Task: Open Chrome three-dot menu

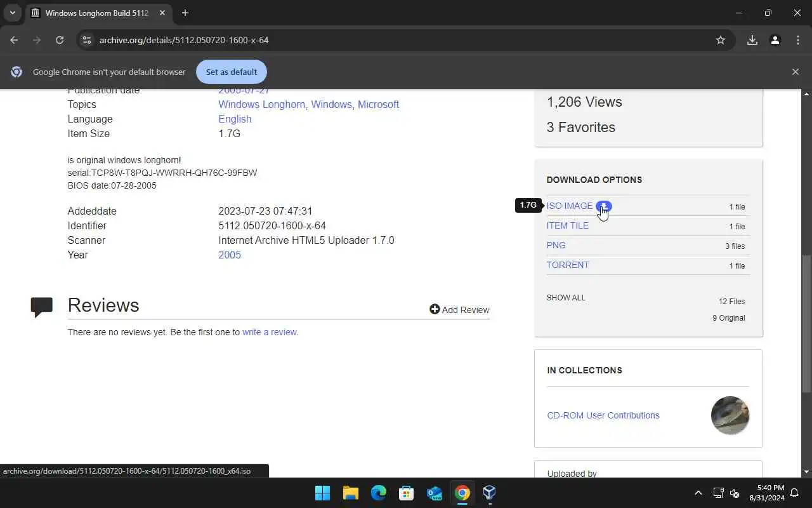Action: (x=798, y=40)
